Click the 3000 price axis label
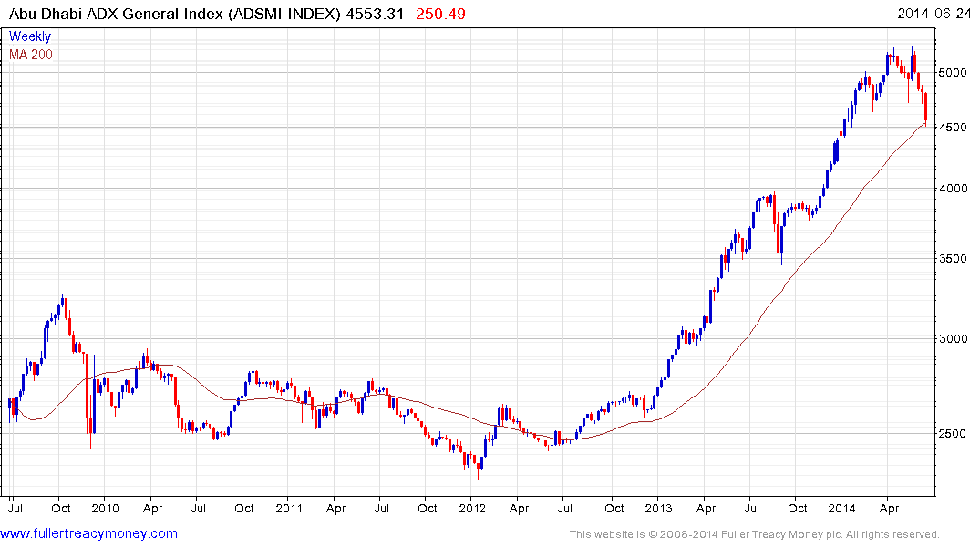This screenshot has width=980, height=547. pos(954,339)
